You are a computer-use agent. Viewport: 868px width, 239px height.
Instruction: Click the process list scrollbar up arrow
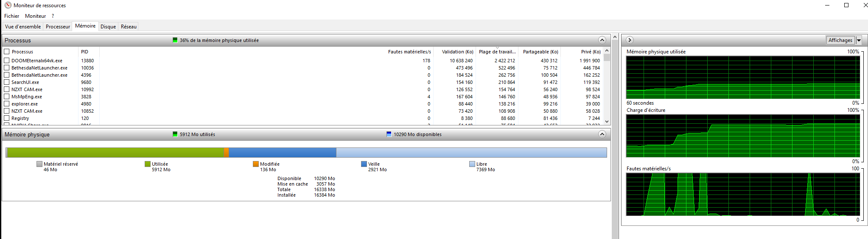pyautogui.click(x=607, y=50)
